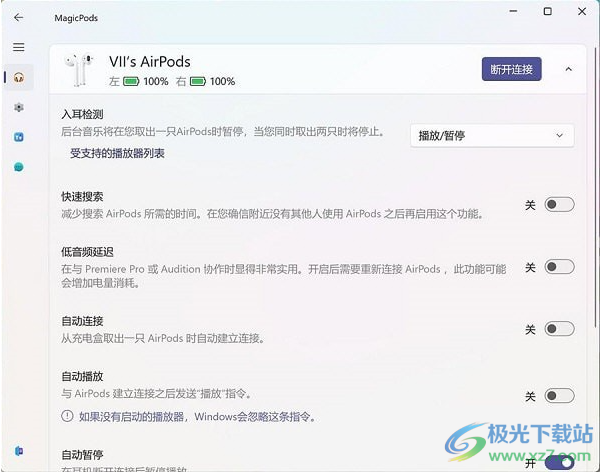Enable the 快速搜索 toggle switch

[x=559, y=205]
